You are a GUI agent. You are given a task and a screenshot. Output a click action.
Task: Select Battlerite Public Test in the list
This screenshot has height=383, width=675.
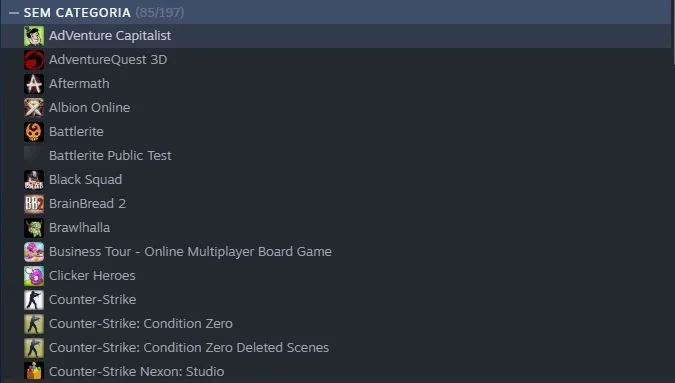[336, 156]
